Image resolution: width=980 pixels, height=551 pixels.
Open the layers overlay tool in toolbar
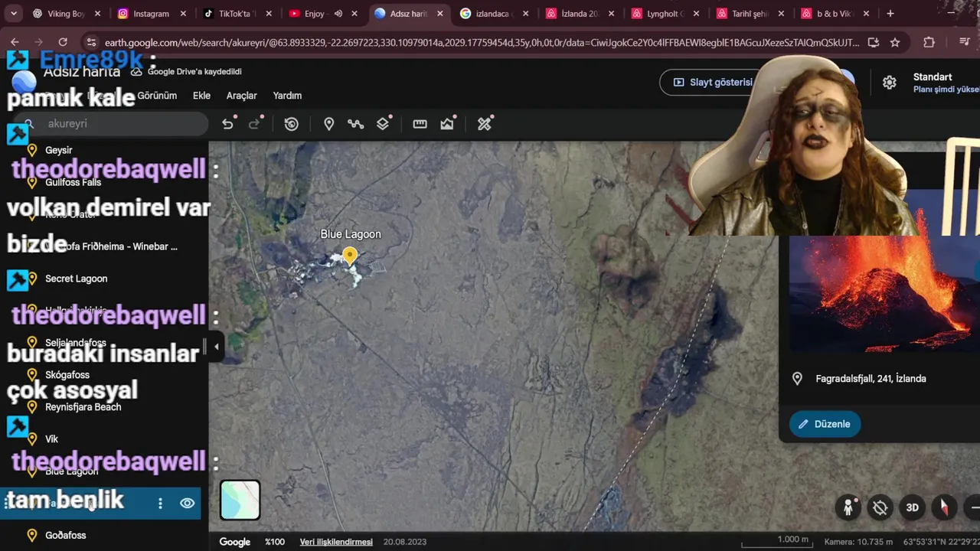coord(383,124)
